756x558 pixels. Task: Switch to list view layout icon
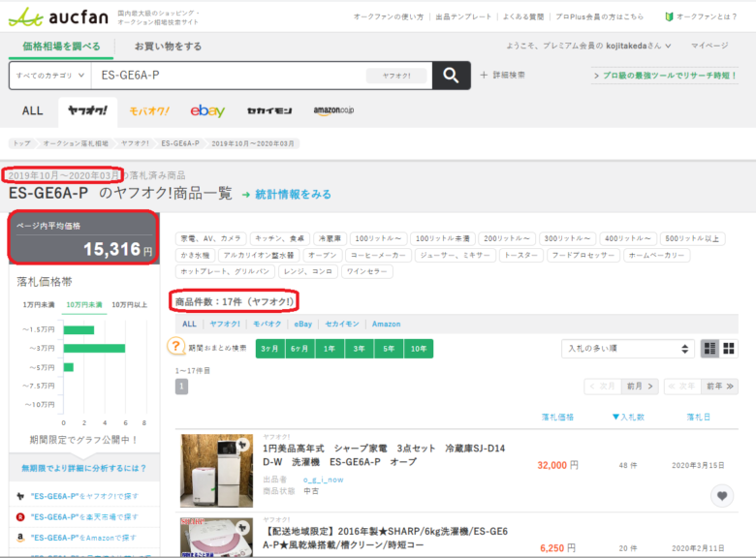click(x=709, y=349)
